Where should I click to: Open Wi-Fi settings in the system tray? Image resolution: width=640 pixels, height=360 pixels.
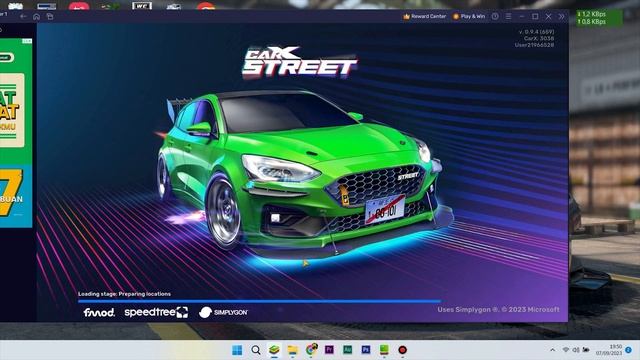(x=566, y=350)
